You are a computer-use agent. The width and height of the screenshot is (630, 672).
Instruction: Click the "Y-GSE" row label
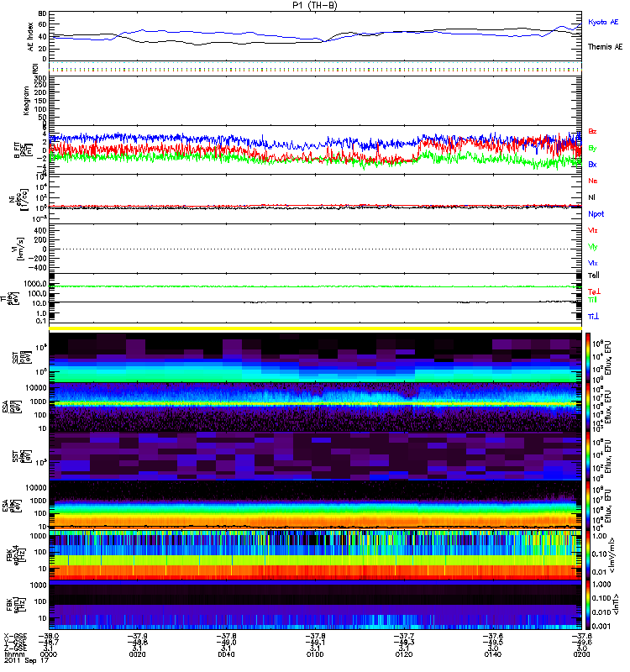15,643
